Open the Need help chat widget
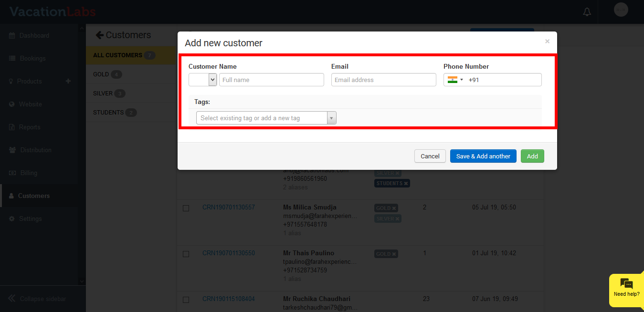 [626, 288]
